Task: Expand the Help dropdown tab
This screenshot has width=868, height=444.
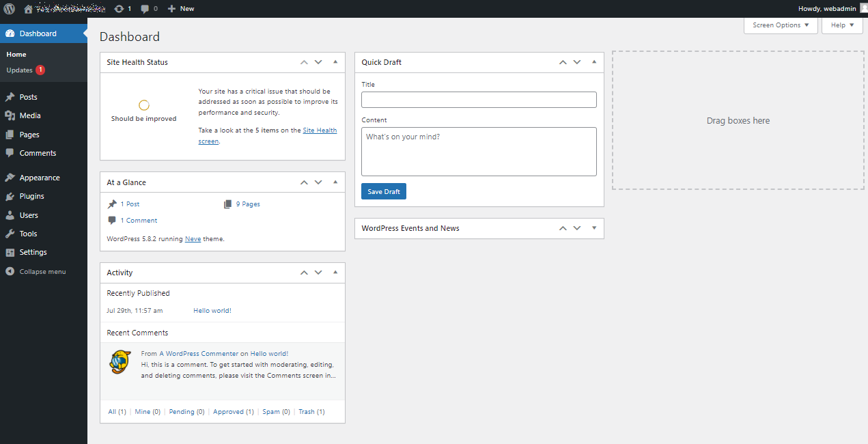Action: (x=842, y=25)
